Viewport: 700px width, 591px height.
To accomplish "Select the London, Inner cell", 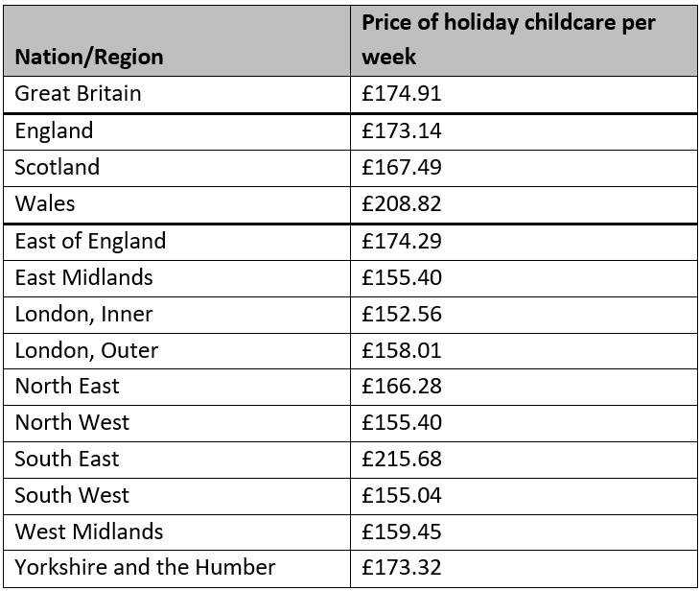I will point(176,315).
